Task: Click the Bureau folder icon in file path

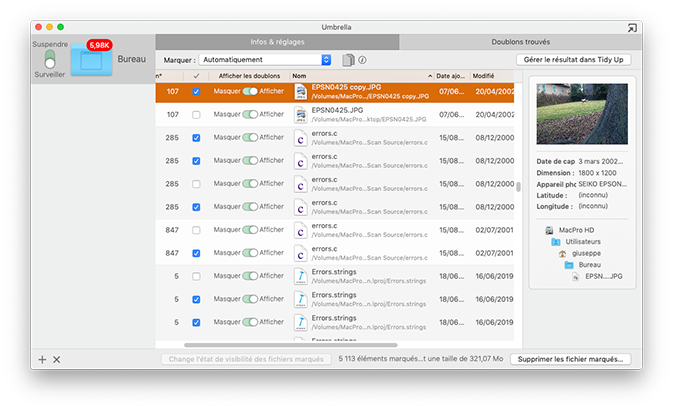Action: 569,265
